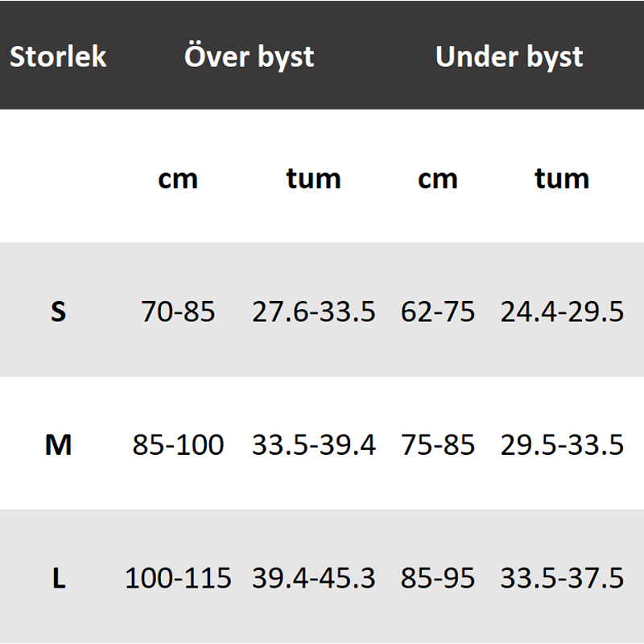This screenshot has width=644, height=644.
Task: Select the 100-115 cell
Action: click(x=178, y=578)
